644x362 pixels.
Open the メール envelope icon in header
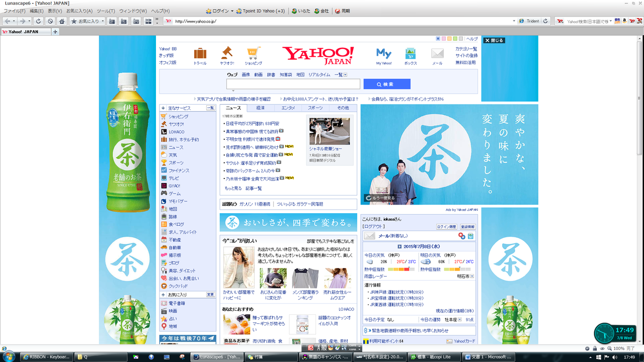point(437,53)
